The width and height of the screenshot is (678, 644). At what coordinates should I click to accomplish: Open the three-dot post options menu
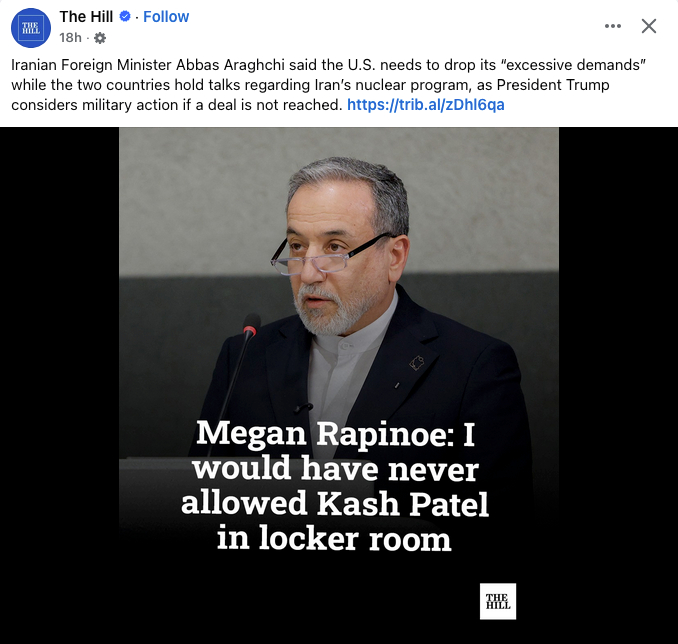(613, 26)
